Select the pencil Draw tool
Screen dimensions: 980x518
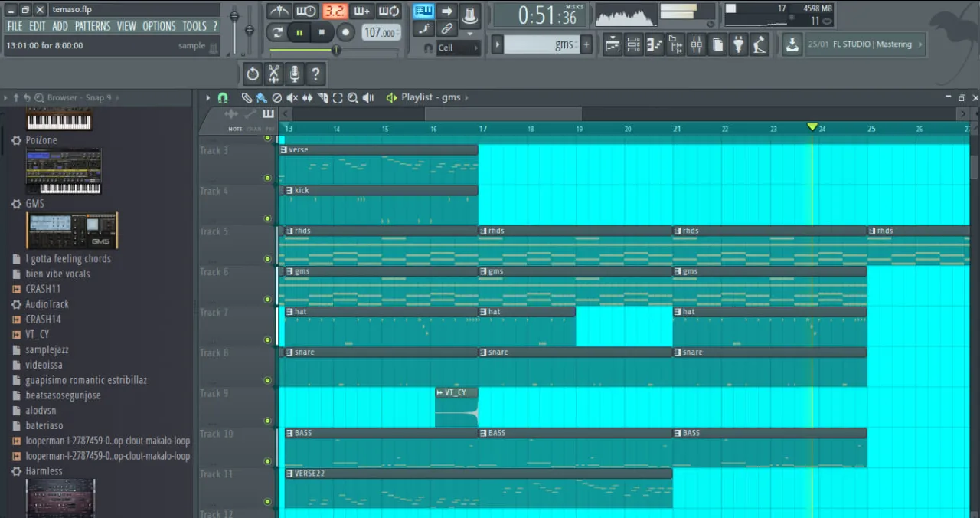247,97
